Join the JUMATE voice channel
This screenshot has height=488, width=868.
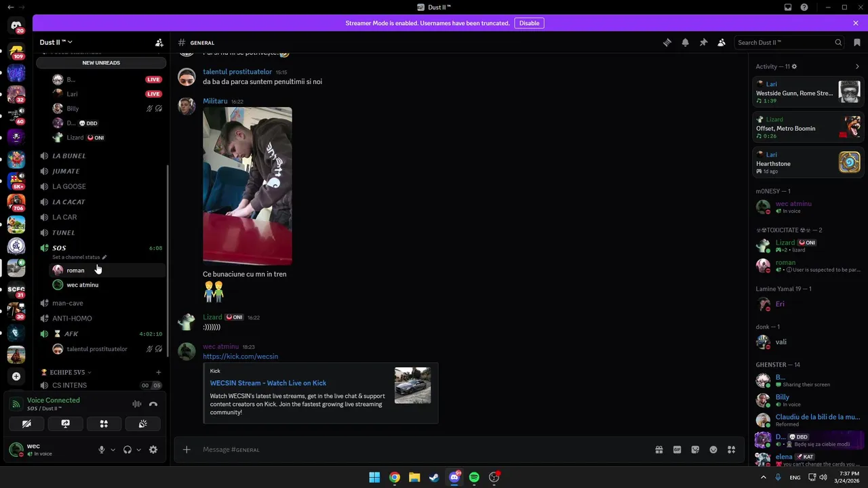[101, 171]
